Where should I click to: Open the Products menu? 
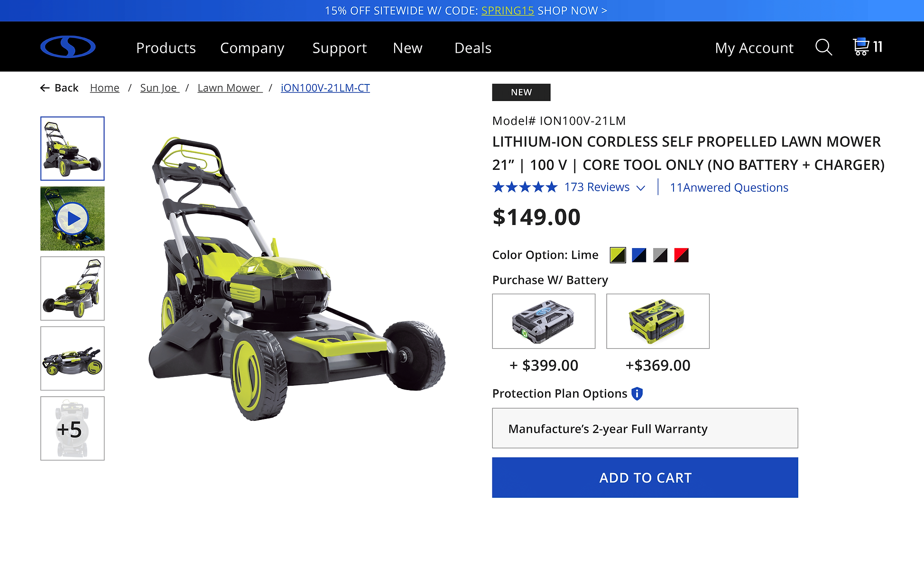(x=166, y=48)
